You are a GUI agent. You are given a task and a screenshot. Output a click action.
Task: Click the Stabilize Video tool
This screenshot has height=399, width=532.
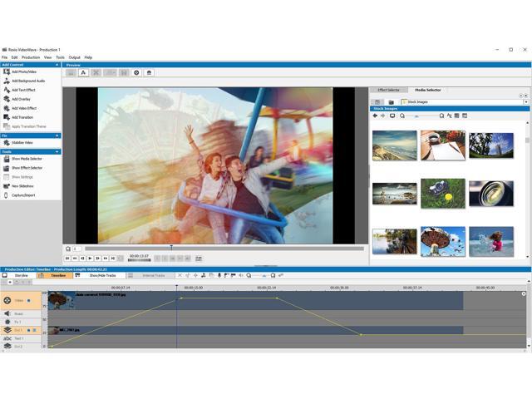tap(22, 142)
